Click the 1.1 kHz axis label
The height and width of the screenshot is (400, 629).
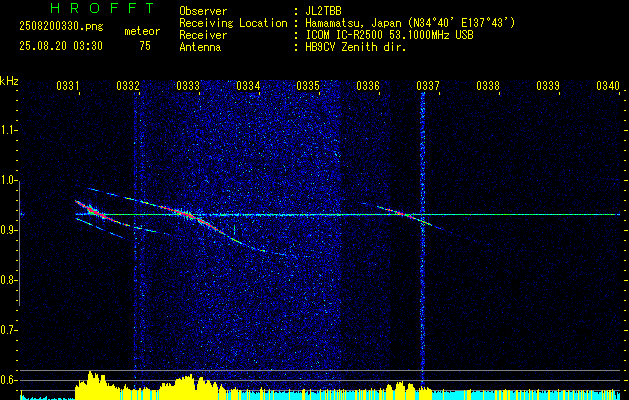(8, 130)
